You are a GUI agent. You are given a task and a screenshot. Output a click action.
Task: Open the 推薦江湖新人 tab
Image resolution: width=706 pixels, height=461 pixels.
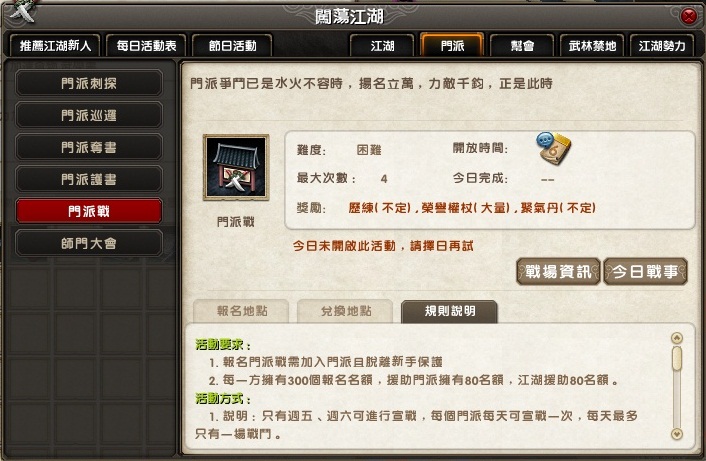tap(55, 46)
